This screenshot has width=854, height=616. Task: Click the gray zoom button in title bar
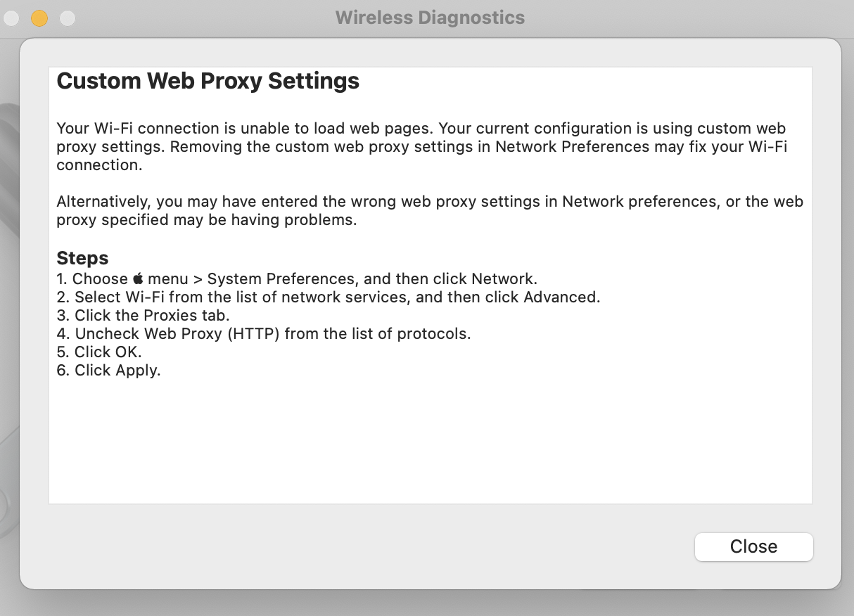68,18
